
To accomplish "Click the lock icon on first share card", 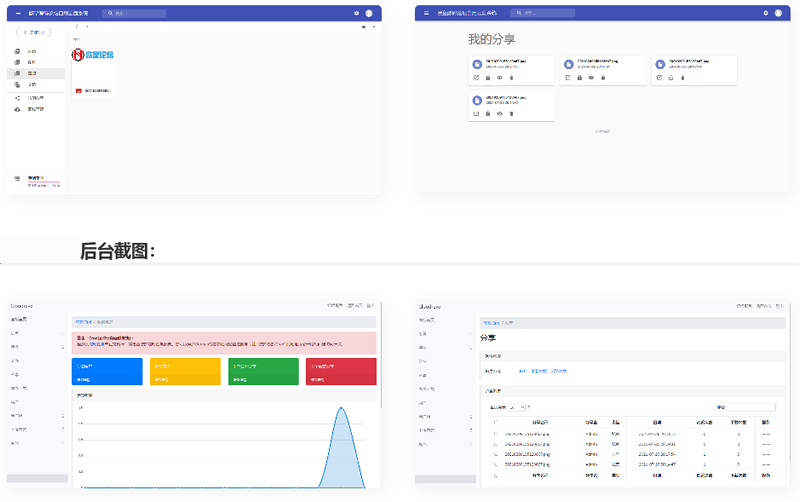I will 488,77.
